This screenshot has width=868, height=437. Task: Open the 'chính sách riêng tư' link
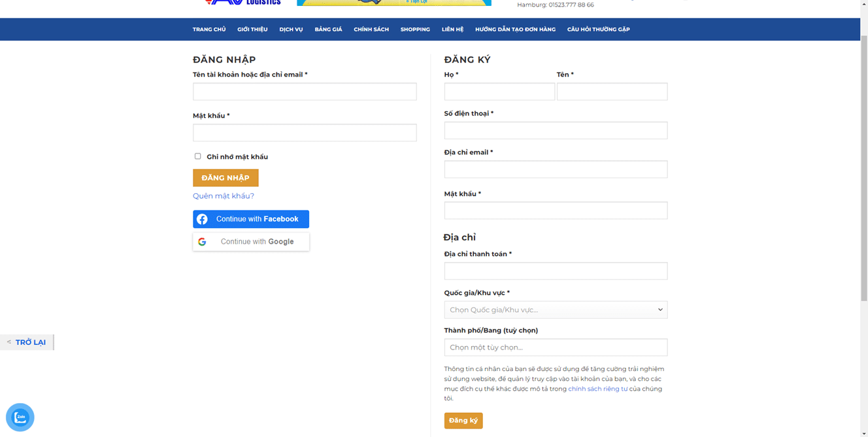[x=597, y=389]
